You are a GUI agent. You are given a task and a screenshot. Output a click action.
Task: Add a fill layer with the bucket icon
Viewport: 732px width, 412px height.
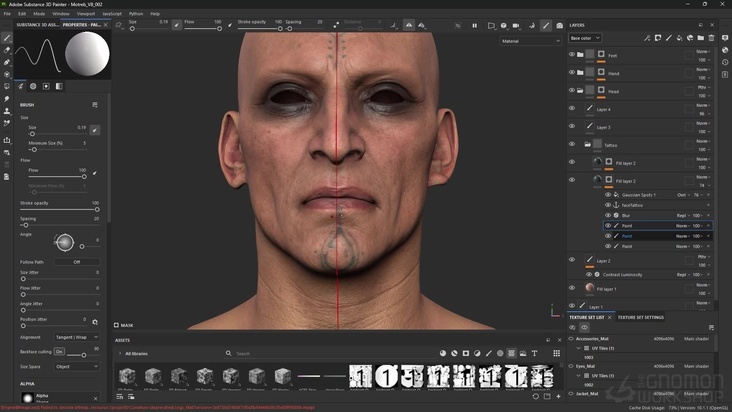679,38
